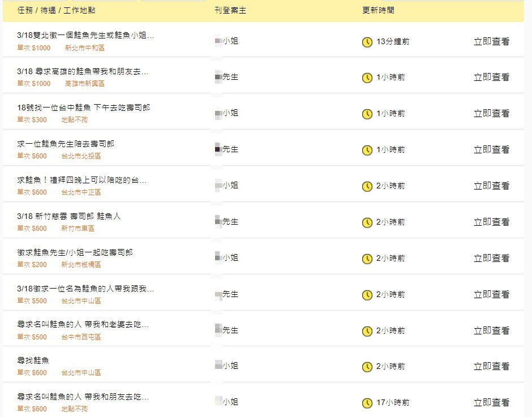Click the clock icon in the 尋找鮭魚 row
Image resolution: width=532 pixels, height=417 pixels.
[367, 367]
